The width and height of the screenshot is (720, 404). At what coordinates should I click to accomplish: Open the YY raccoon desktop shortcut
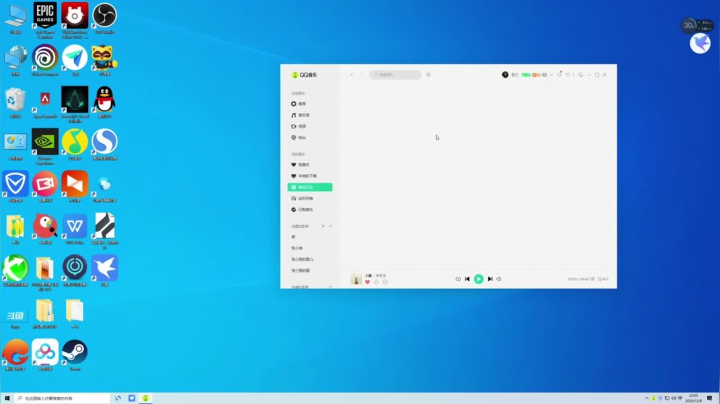pos(105,60)
